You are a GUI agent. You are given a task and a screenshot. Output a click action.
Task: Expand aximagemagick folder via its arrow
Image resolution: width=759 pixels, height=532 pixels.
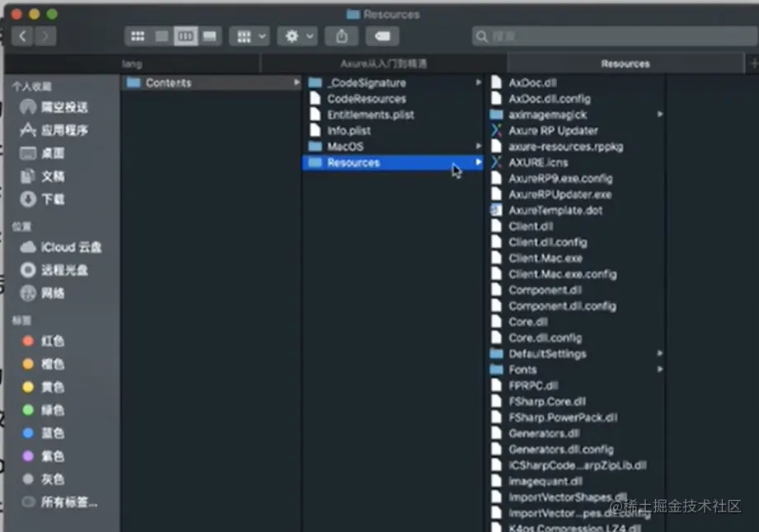[x=660, y=114]
